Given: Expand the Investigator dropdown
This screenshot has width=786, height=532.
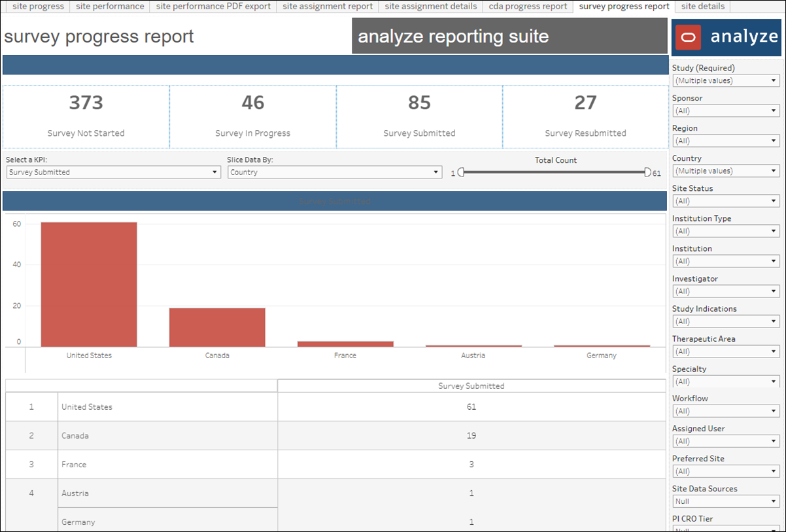Looking at the screenshot, I should click(726, 291).
